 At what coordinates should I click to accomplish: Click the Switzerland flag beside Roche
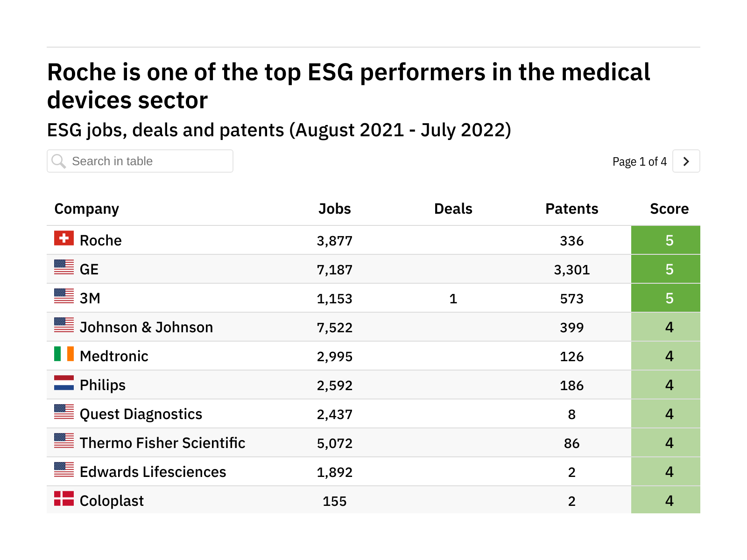pyautogui.click(x=64, y=238)
